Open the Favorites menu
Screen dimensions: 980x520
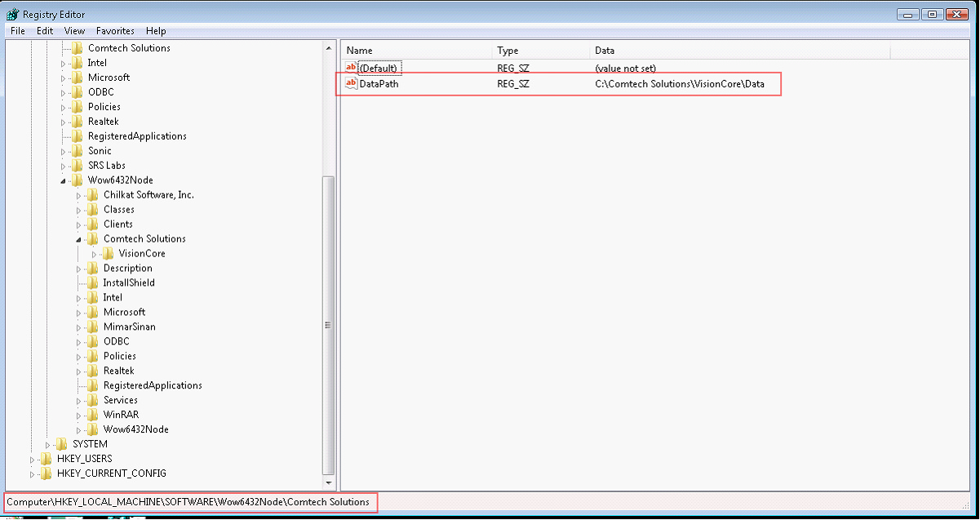115,31
